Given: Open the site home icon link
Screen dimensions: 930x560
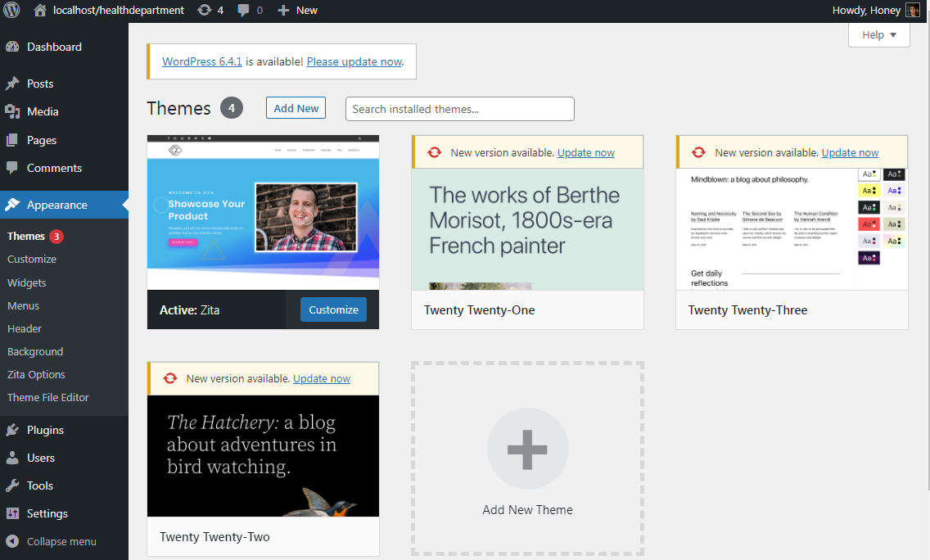Looking at the screenshot, I should [40, 11].
